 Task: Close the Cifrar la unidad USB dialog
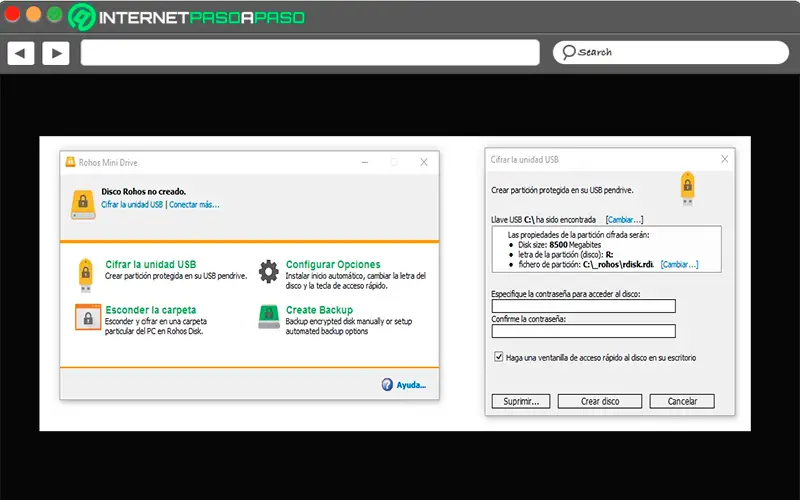coord(724,159)
